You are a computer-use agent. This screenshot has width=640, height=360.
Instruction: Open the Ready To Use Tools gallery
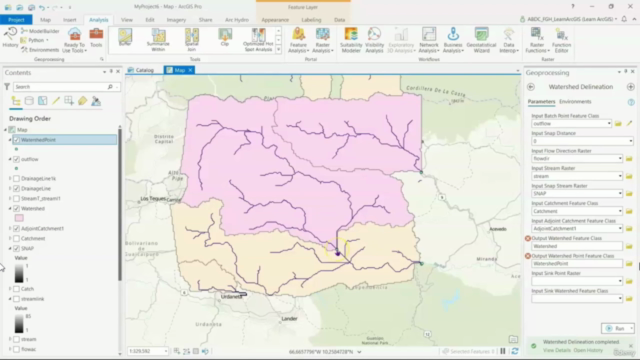click(x=74, y=40)
